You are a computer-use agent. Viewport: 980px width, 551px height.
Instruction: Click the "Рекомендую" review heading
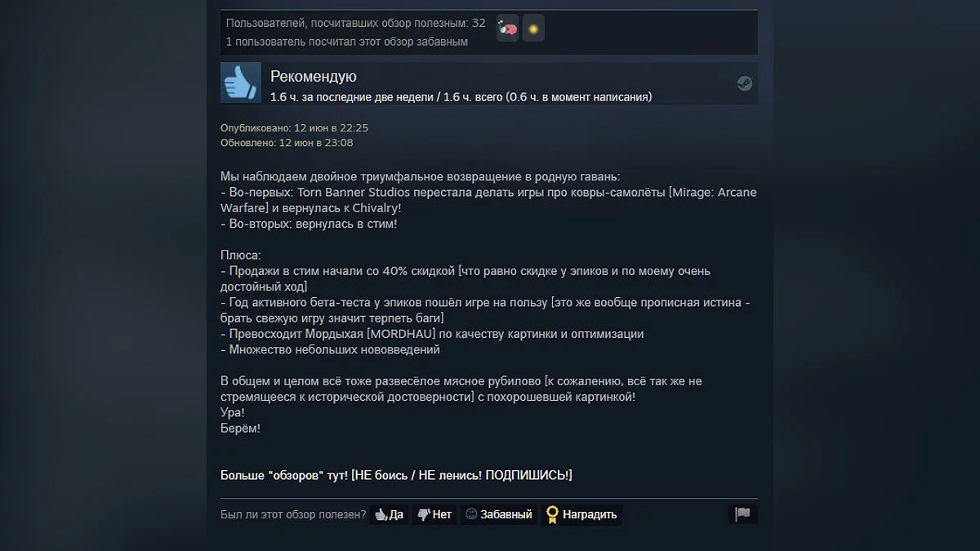(314, 77)
